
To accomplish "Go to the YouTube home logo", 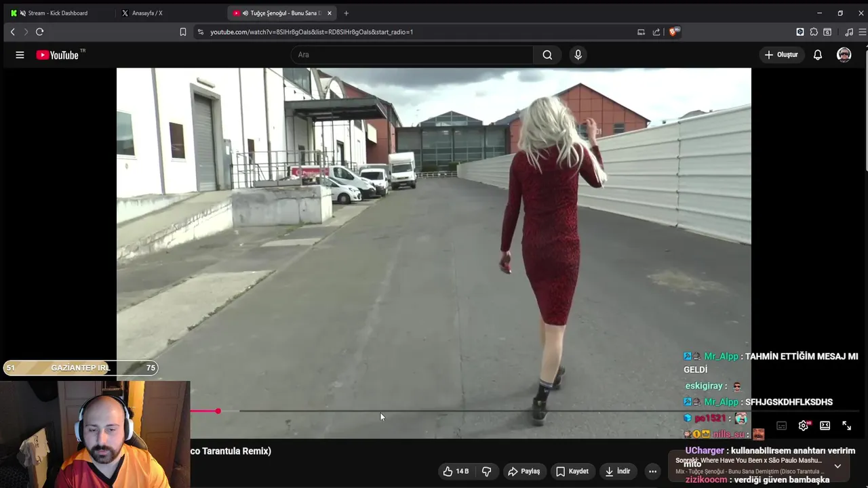I will click(x=58, y=55).
